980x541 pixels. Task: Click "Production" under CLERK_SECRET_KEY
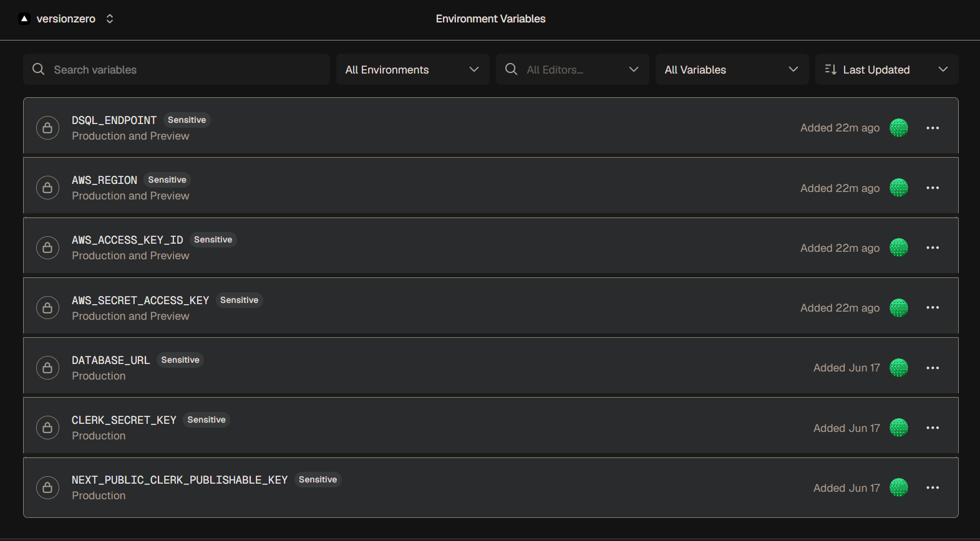pos(99,436)
